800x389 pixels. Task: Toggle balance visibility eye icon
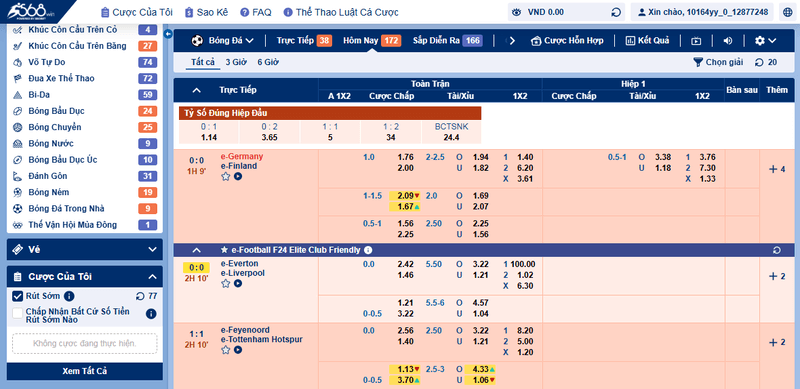click(x=516, y=12)
